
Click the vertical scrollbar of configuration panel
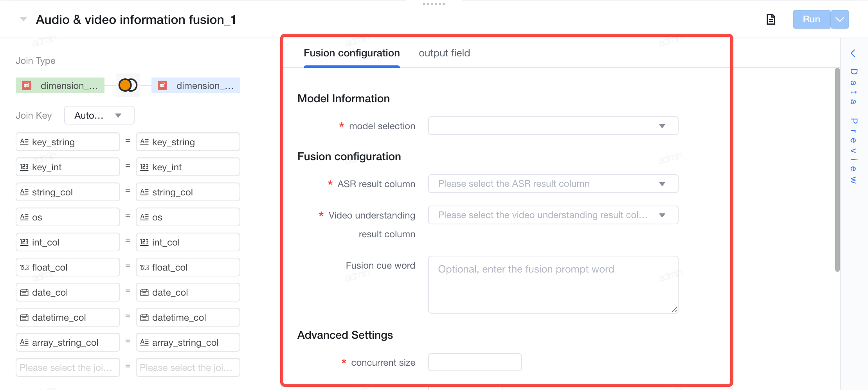837,169
